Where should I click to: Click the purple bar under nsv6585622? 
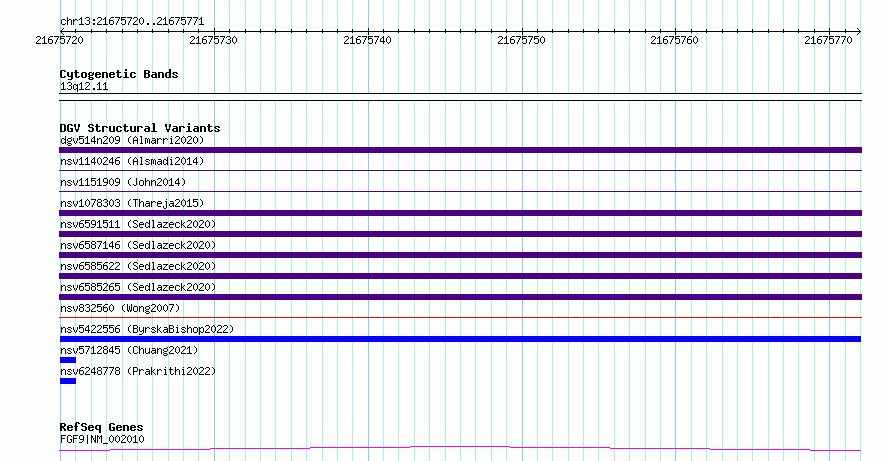[460, 276]
